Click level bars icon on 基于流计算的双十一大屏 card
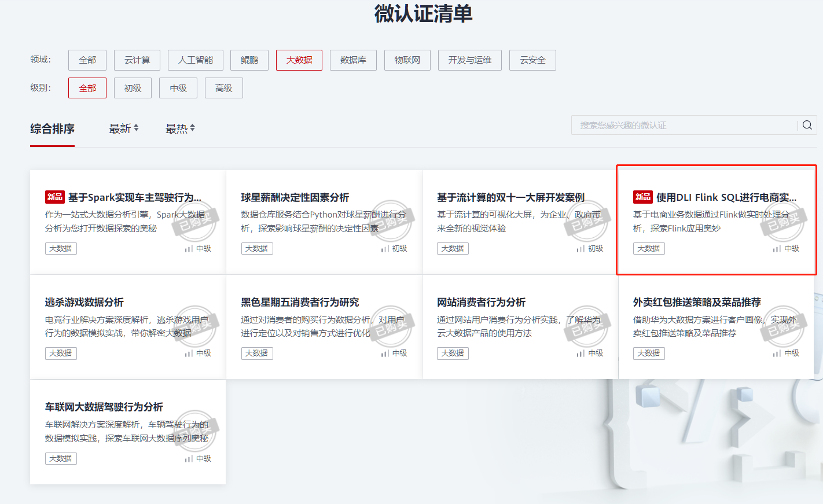Viewport: 823px width, 504px height. click(580, 249)
